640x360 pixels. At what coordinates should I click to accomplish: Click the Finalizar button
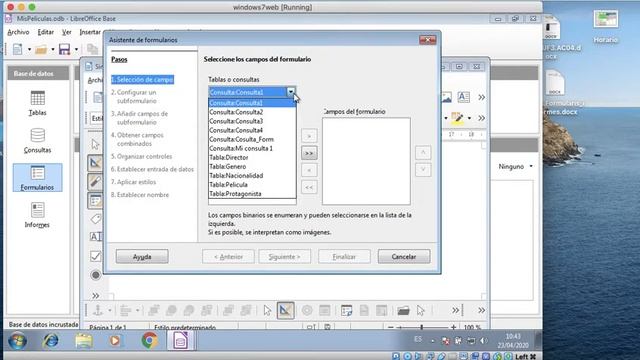344,257
